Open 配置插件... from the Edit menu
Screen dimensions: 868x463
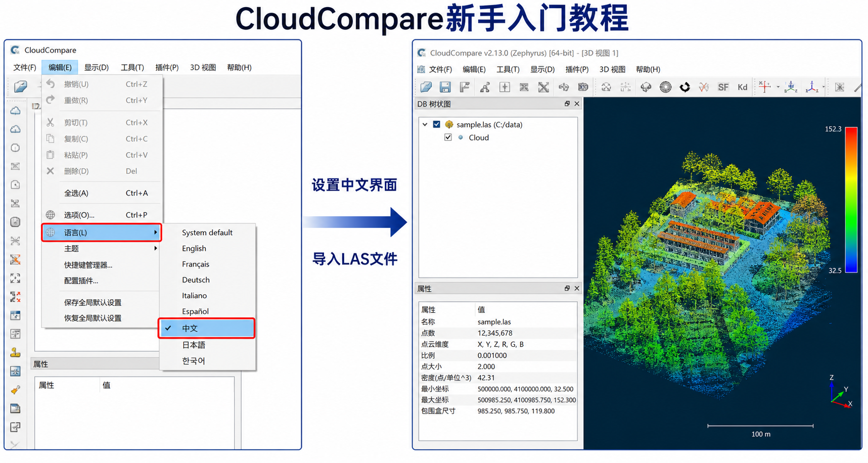coord(81,281)
